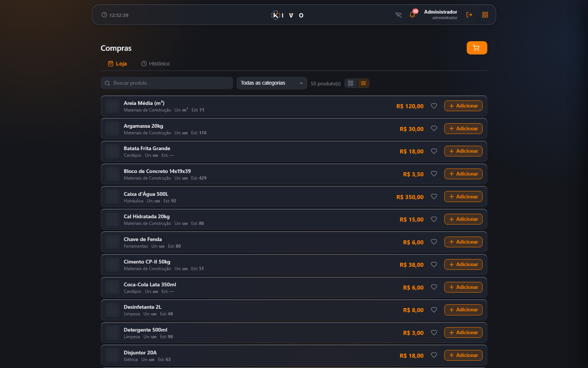Viewport: 588px width, 368px height.
Task: Favorite Disjuntor 20A heart
Action: pos(434,355)
